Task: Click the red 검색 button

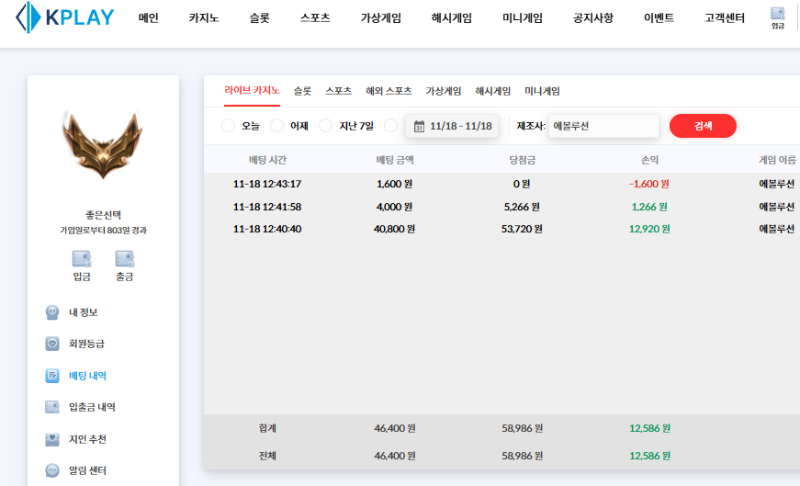Action: pyautogui.click(x=703, y=126)
